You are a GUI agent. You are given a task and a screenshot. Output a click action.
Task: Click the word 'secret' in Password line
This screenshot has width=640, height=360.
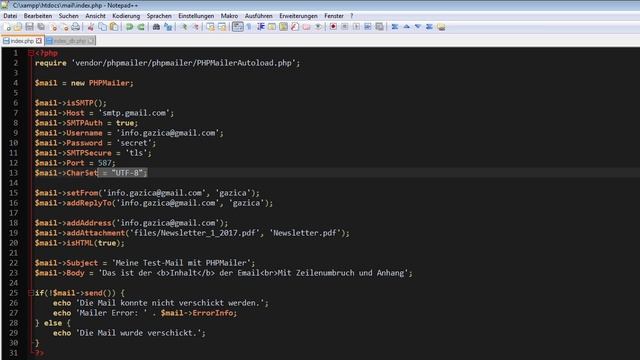tap(134, 143)
